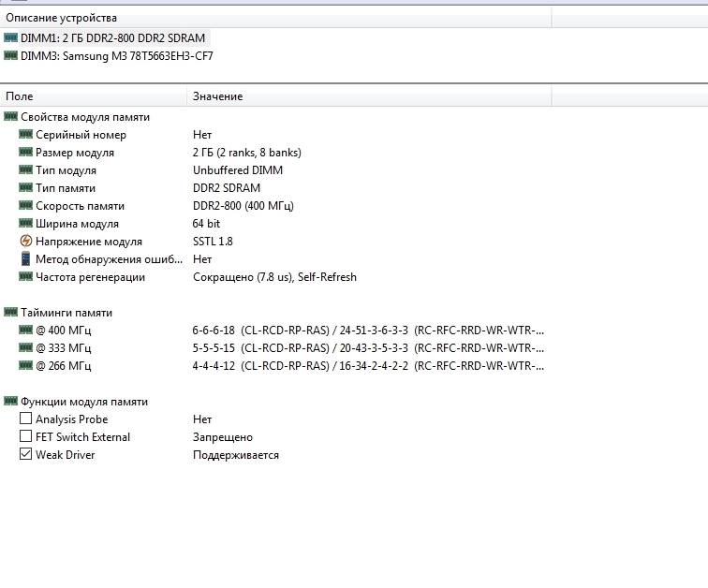Click the icon beside Скорость памяти
Viewport: 708px width, 588px height.
pyautogui.click(x=25, y=205)
